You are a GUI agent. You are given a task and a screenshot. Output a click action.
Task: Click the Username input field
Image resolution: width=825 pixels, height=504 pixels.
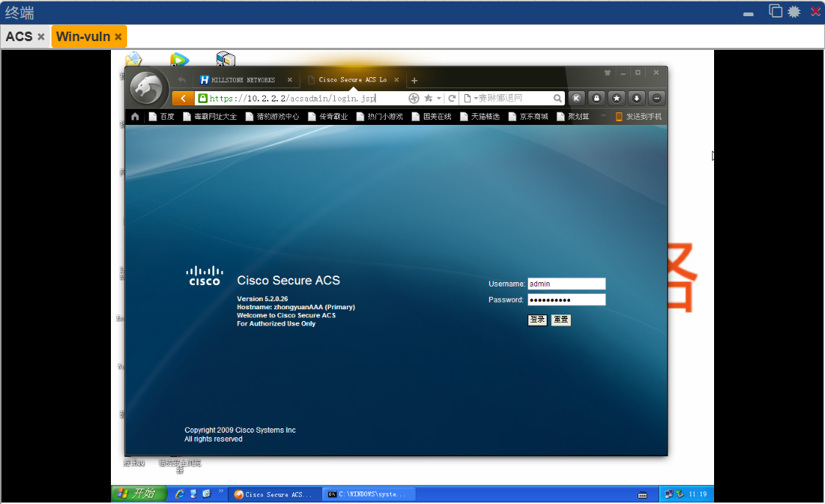[566, 284]
